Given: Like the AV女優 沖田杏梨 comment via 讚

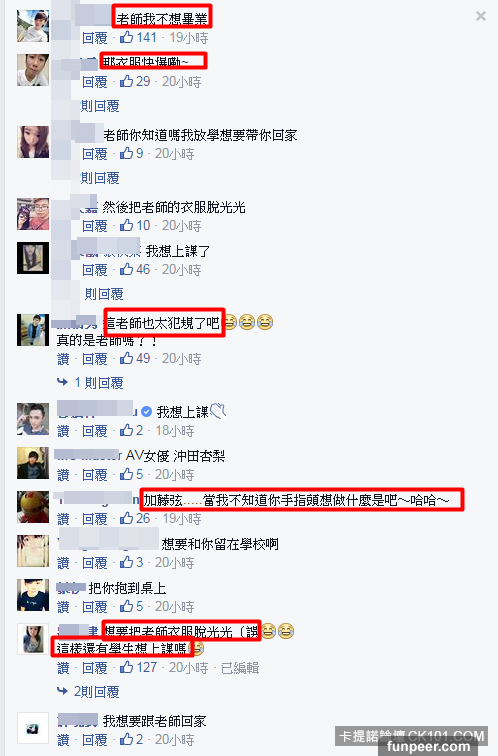Looking at the screenshot, I should point(63,475).
